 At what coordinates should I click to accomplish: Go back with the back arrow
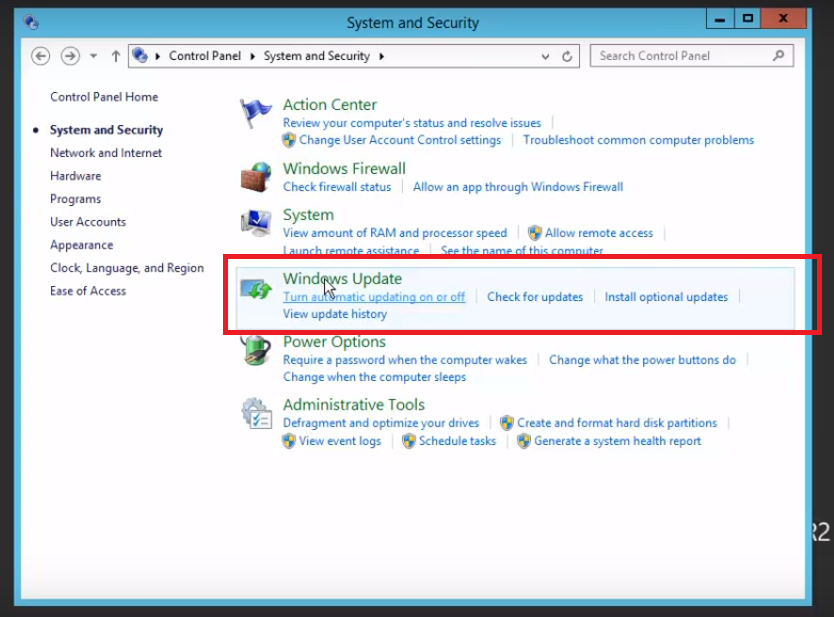tap(40, 56)
